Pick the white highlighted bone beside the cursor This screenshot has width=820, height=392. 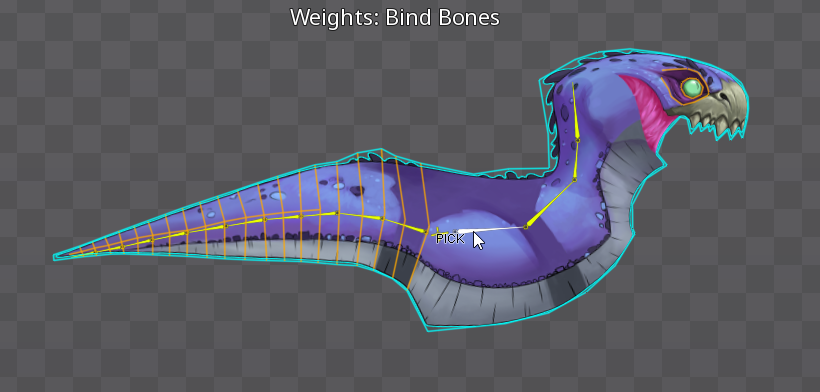(x=492, y=229)
